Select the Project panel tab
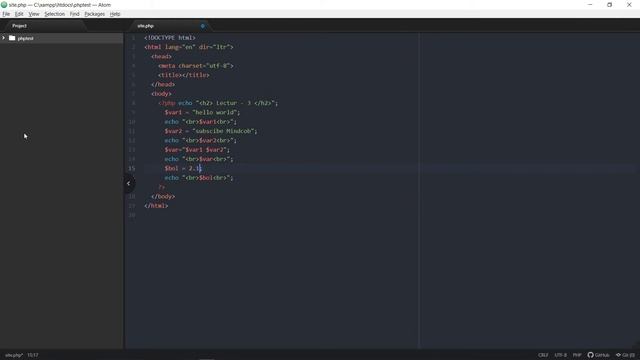 [19, 26]
